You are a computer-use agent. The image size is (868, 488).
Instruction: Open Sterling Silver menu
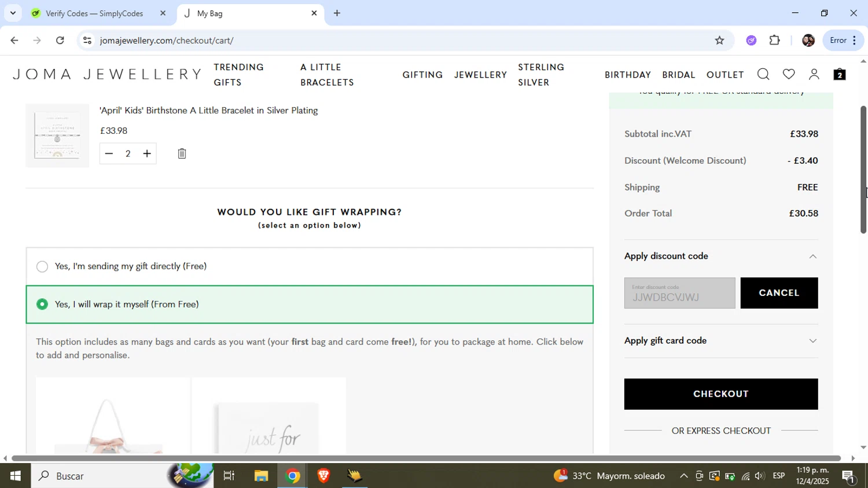[541, 75]
